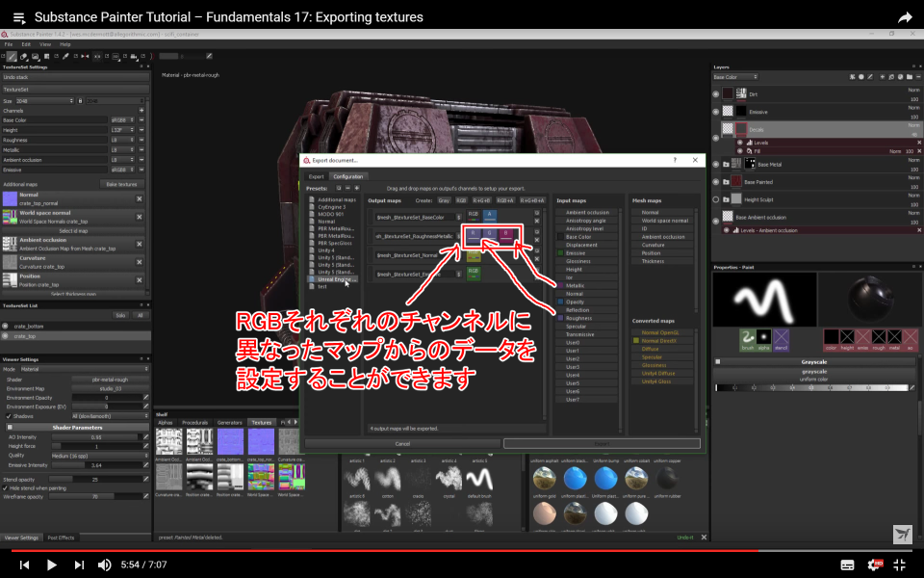Viewport: 924px width, 578px height.
Task: Open the Shadows quality dropdown
Action: tap(110, 416)
